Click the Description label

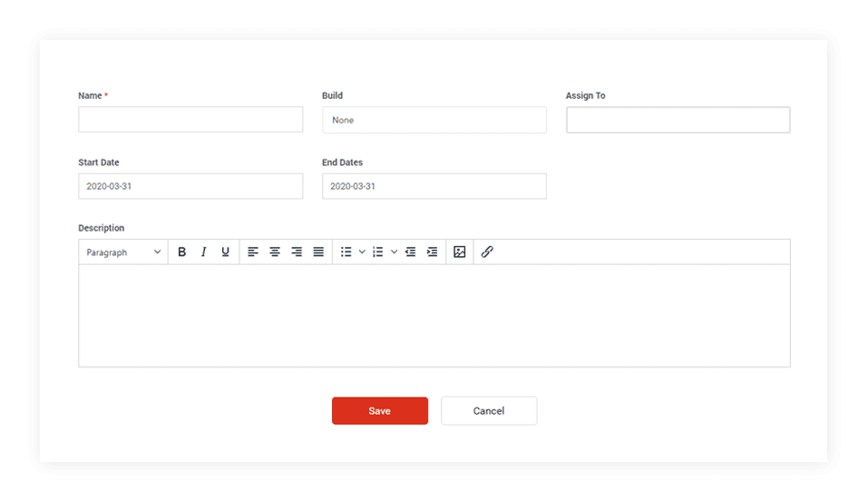click(x=102, y=228)
